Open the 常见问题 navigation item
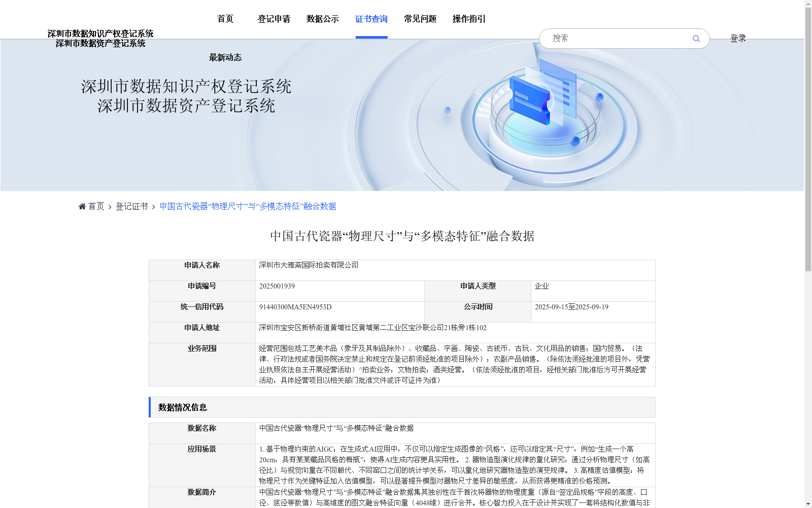812x508 pixels. click(420, 19)
